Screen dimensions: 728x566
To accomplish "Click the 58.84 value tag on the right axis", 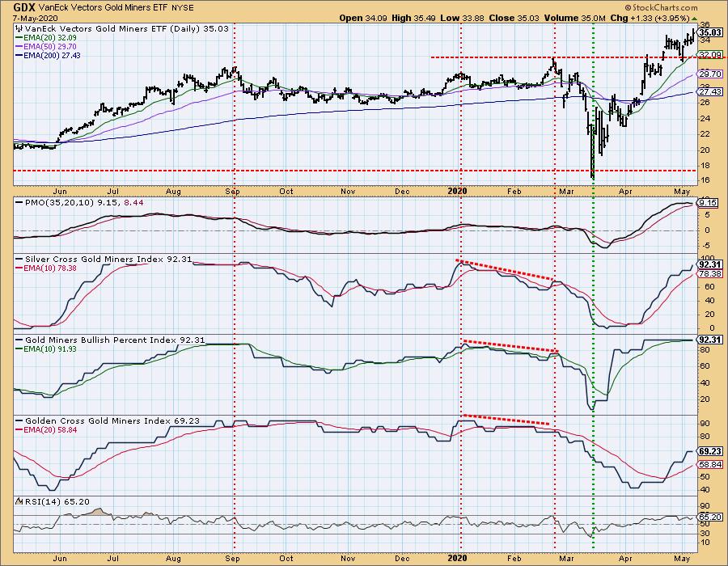I will (710, 464).
